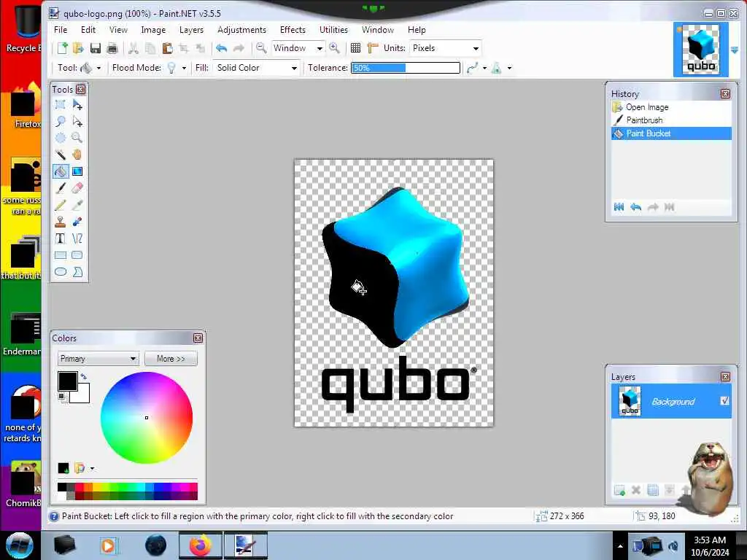This screenshot has height=560, width=747.
Task: Click the Paste clipboard icon
Action: point(167,48)
